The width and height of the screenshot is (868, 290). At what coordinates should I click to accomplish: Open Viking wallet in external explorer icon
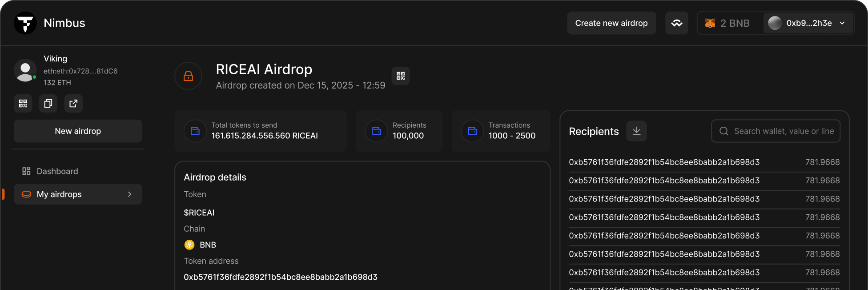click(x=73, y=104)
